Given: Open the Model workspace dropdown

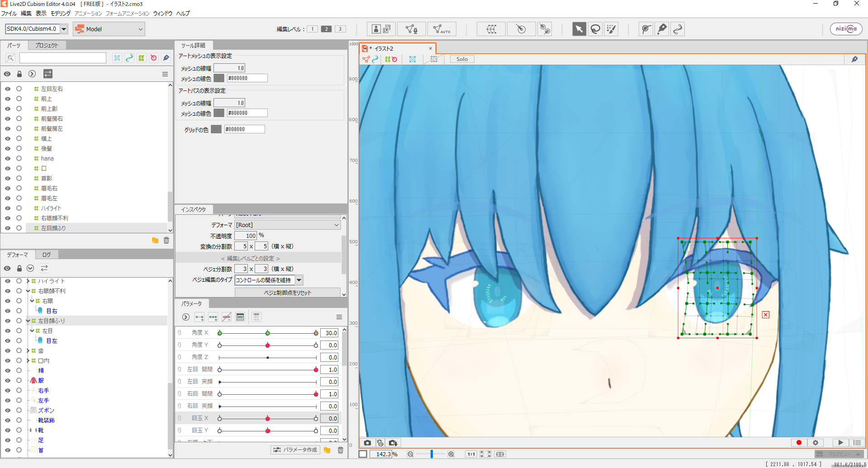Looking at the screenshot, I should coord(109,29).
